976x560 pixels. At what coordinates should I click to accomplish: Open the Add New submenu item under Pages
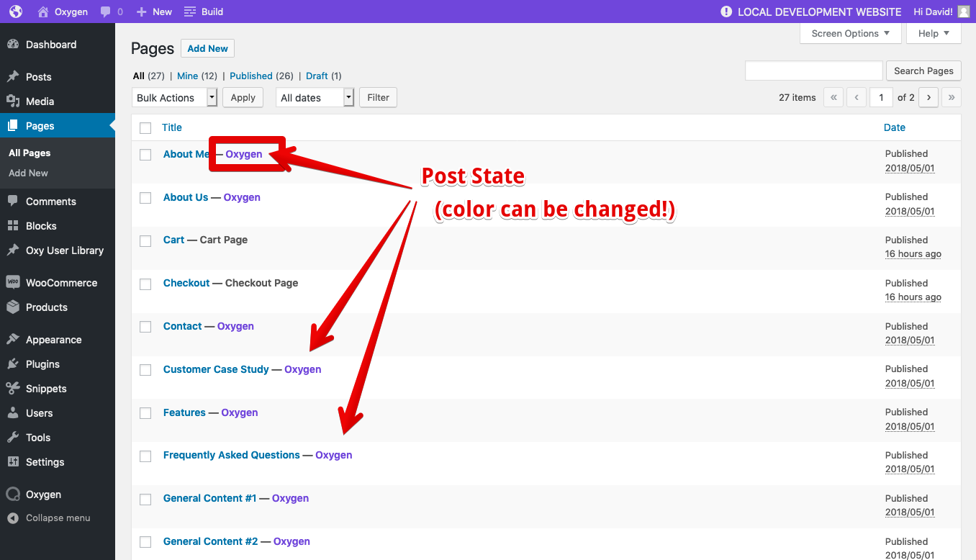29,173
